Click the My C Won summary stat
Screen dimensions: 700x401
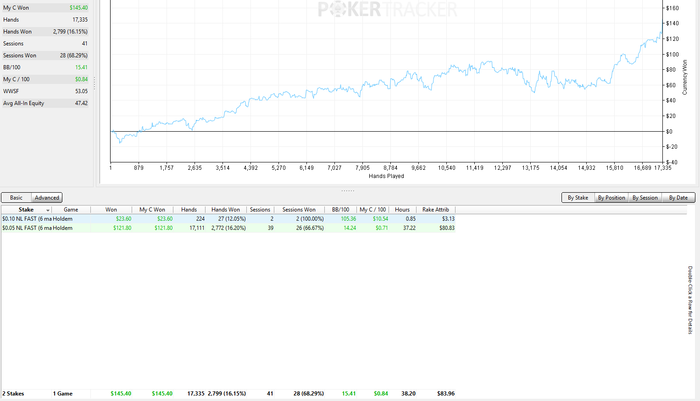45,8
